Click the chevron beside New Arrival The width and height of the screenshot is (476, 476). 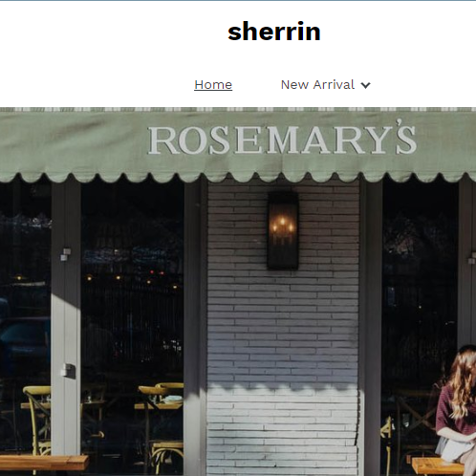pos(365,85)
